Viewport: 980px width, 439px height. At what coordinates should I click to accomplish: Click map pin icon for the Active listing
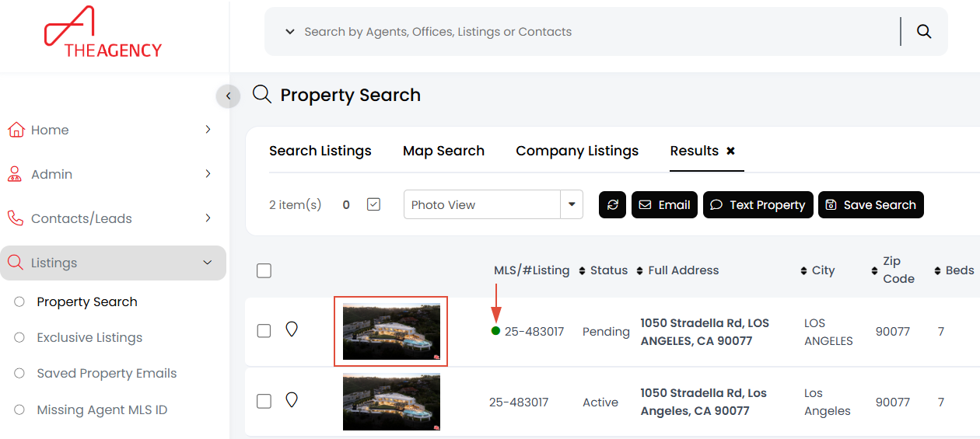tap(292, 400)
